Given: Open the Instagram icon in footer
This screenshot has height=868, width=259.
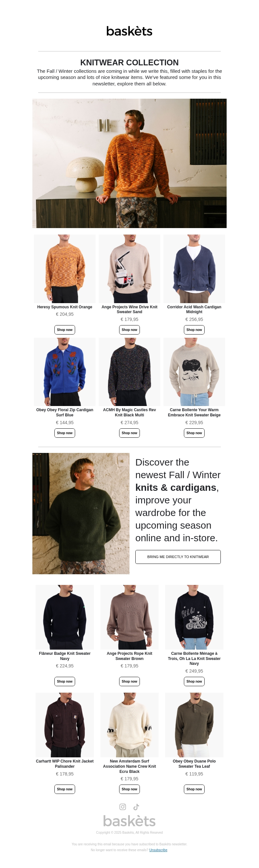Looking at the screenshot, I should coord(123,807).
